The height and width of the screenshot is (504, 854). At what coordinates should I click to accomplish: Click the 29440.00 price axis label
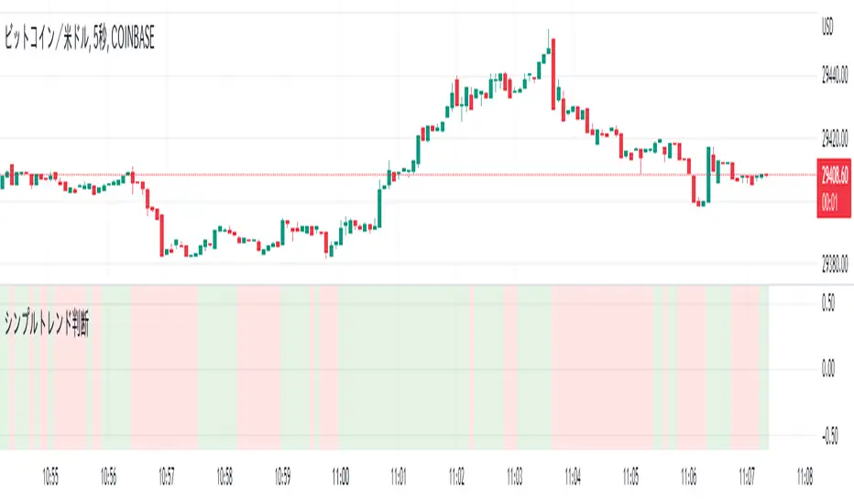pyautogui.click(x=832, y=79)
